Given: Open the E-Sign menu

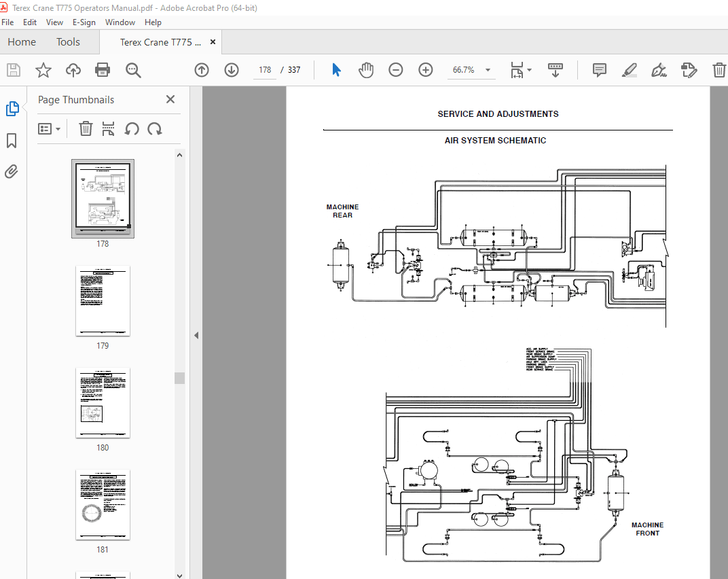Looking at the screenshot, I should pos(84,22).
